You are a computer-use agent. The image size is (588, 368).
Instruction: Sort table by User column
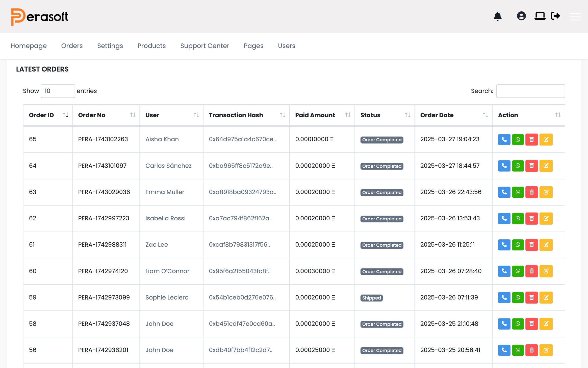pos(171,115)
